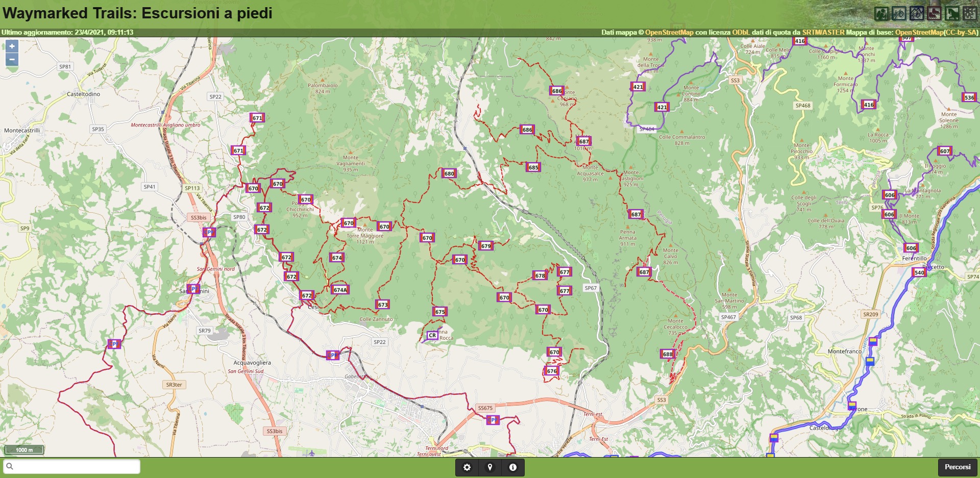Switch to the cycling routes map icon

(899, 13)
